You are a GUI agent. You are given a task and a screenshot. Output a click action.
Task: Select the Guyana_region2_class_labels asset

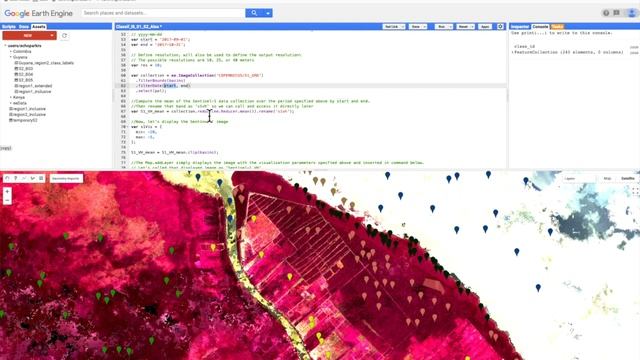tap(44, 63)
